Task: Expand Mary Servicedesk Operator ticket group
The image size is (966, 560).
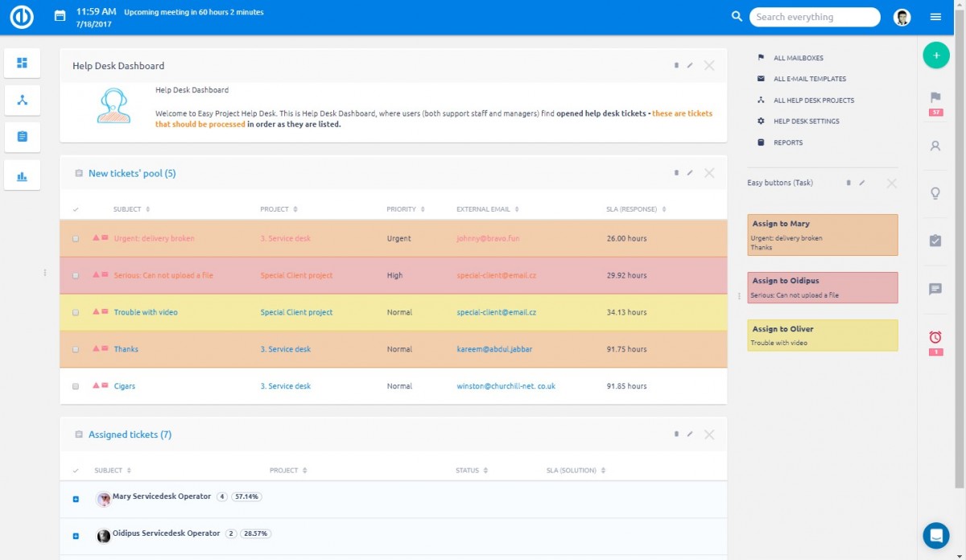Action: (76, 500)
